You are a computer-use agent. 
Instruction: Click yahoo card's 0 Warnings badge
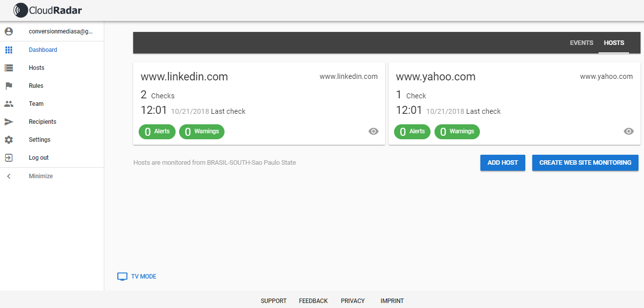tap(457, 132)
